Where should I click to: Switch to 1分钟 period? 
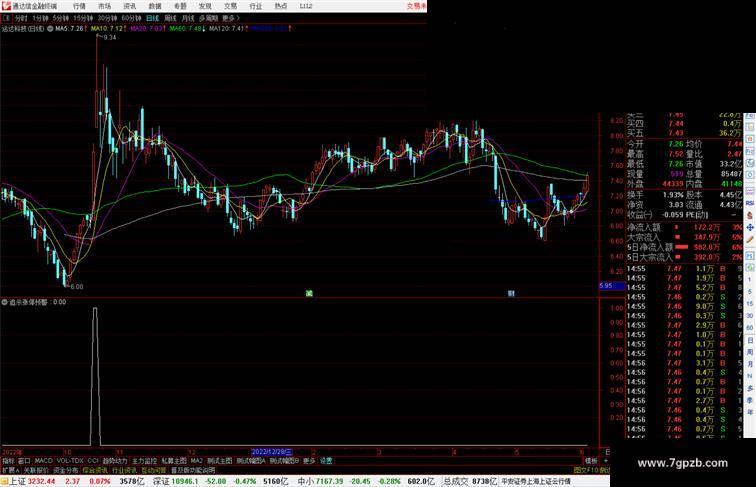click(40, 18)
